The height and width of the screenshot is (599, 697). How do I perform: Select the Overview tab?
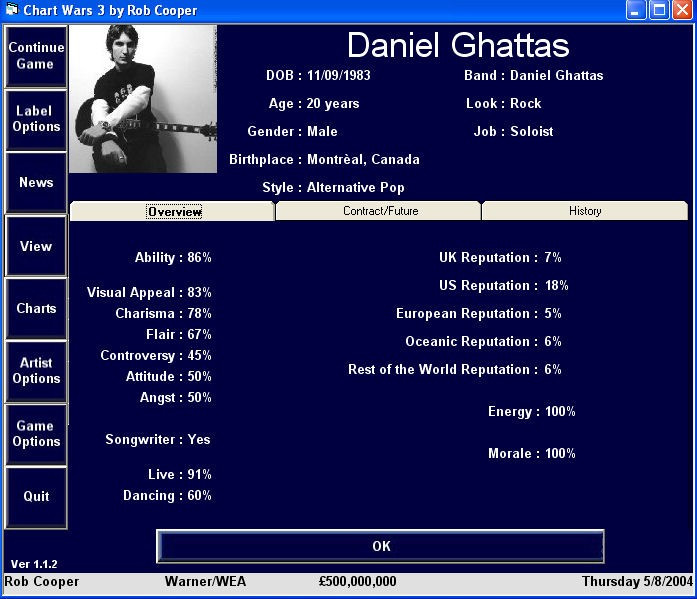[x=173, y=211]
